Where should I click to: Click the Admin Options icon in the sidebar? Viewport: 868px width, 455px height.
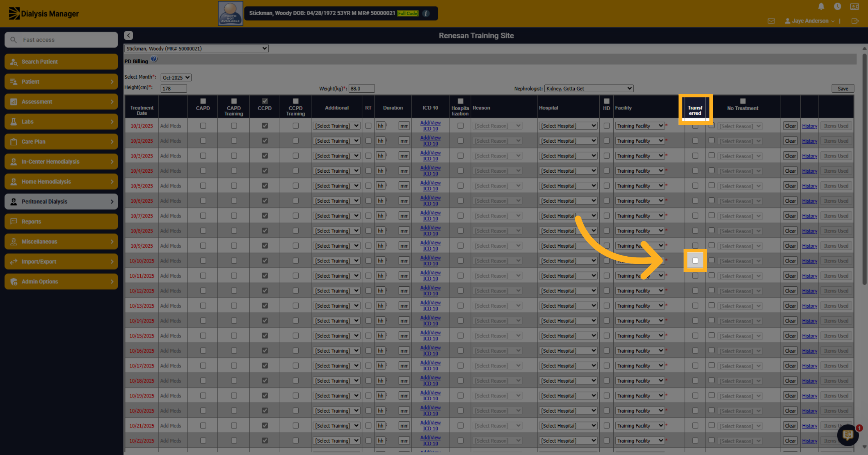point(14,282)
